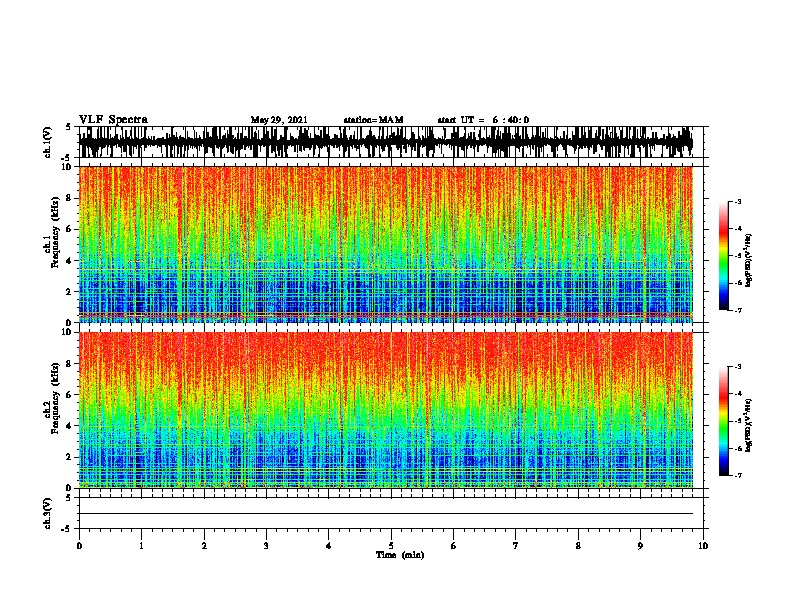Viewport: 792px width, 612px height.
Task: Click time axis tick label "8"
Action: 578,546
